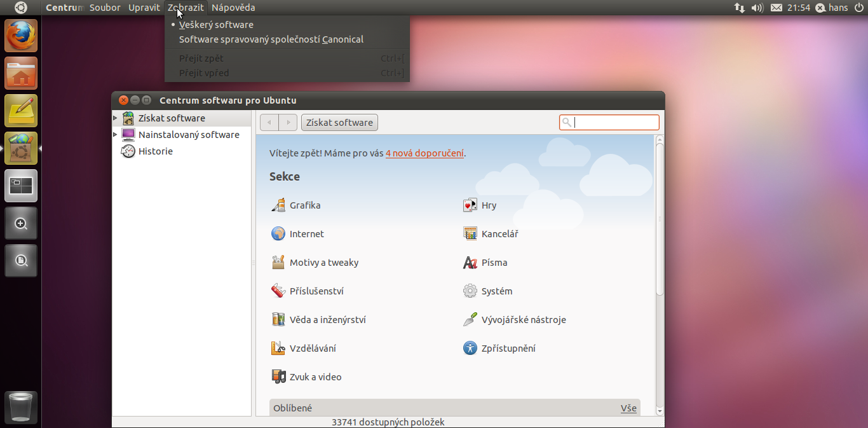The image size is (868, 428).
Task: Open the Systém gear icon
Action: click(x=470, y=291)
